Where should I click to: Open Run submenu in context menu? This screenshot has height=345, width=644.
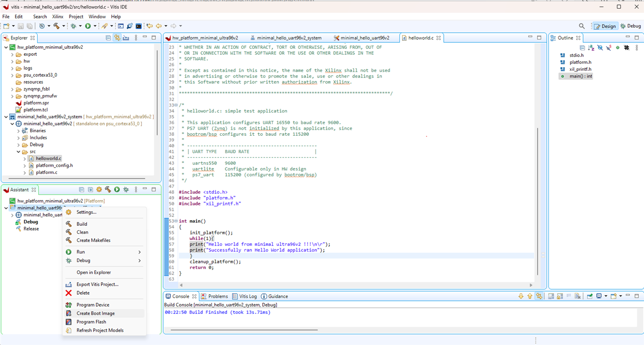click(104, 252)
